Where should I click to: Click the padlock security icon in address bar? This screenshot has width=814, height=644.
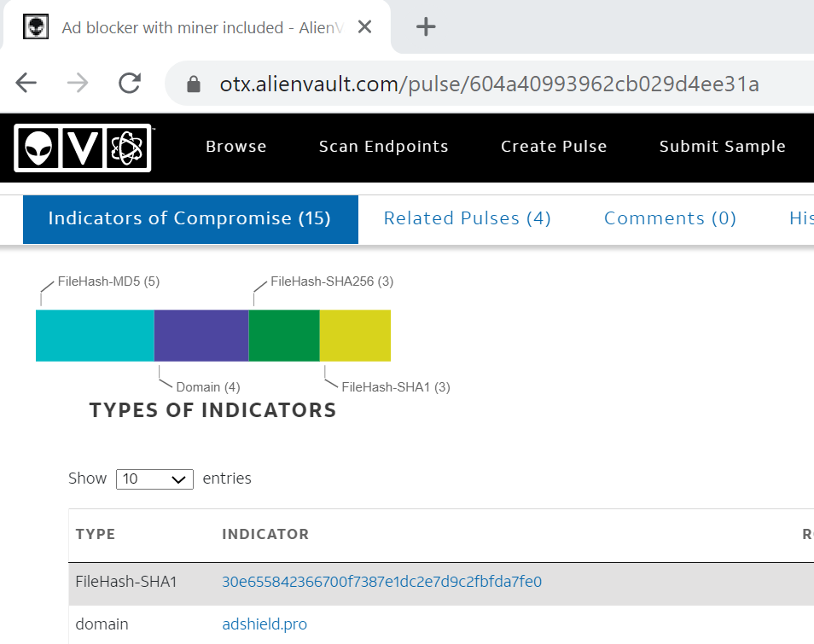point(192,83)
